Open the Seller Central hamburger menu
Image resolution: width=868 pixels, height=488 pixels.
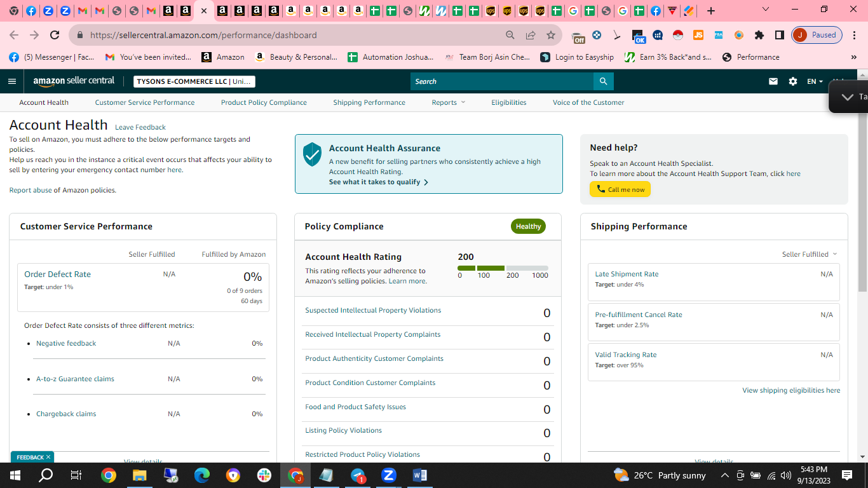12,81
